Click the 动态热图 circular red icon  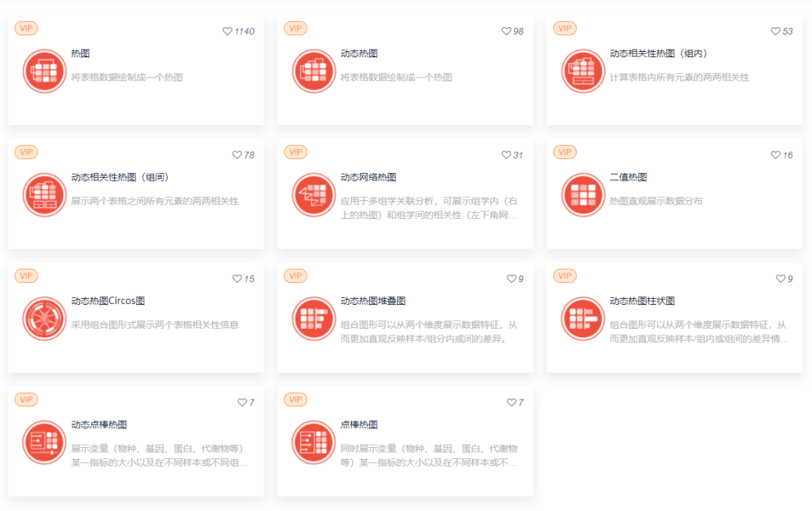point(313,71)
